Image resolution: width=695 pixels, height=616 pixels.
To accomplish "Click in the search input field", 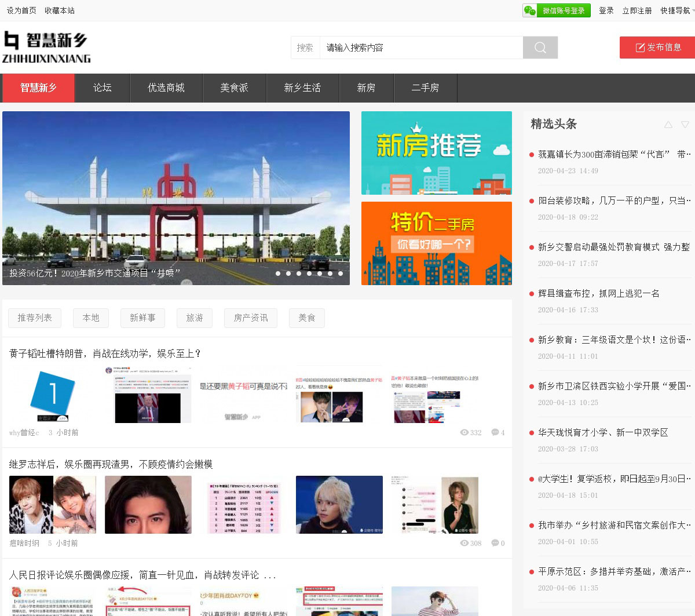I will (x=421, y=48).
